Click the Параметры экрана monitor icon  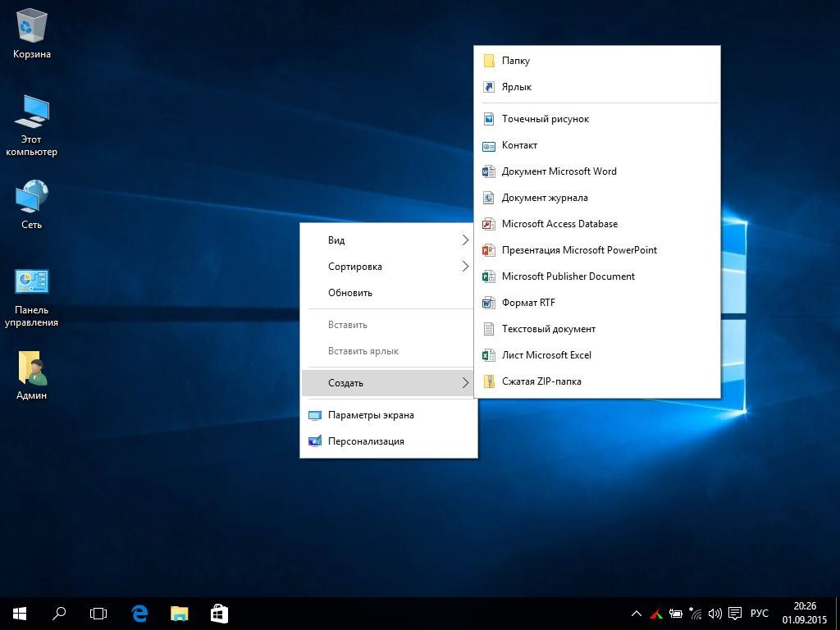pyautogui.click(x=315, y=415)
